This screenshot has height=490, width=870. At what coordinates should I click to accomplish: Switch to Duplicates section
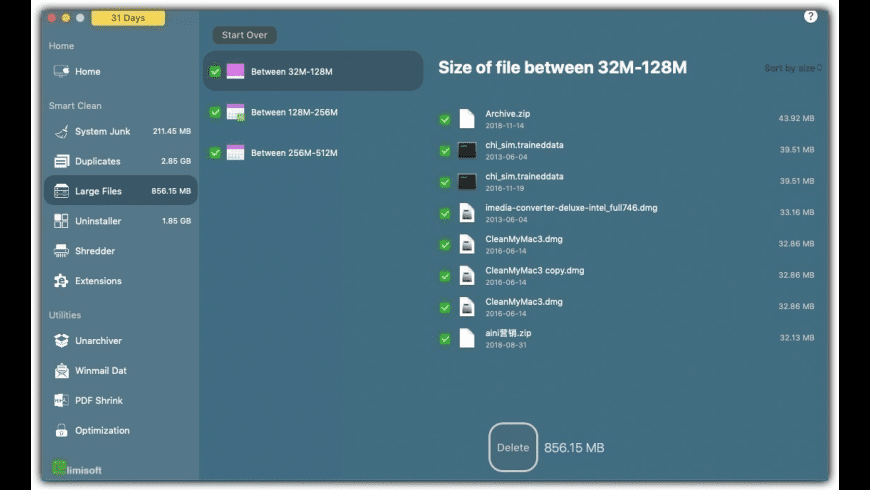(x=120, y=161)
